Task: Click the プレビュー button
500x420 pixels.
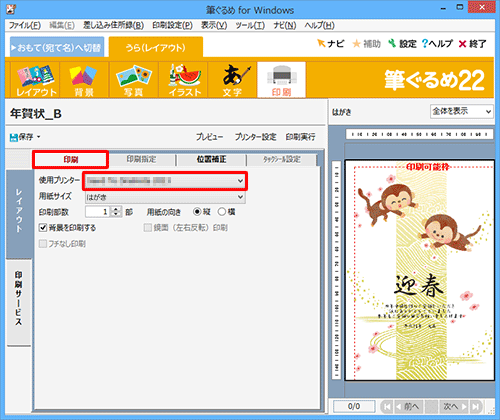Action: [x=209, y=137]
